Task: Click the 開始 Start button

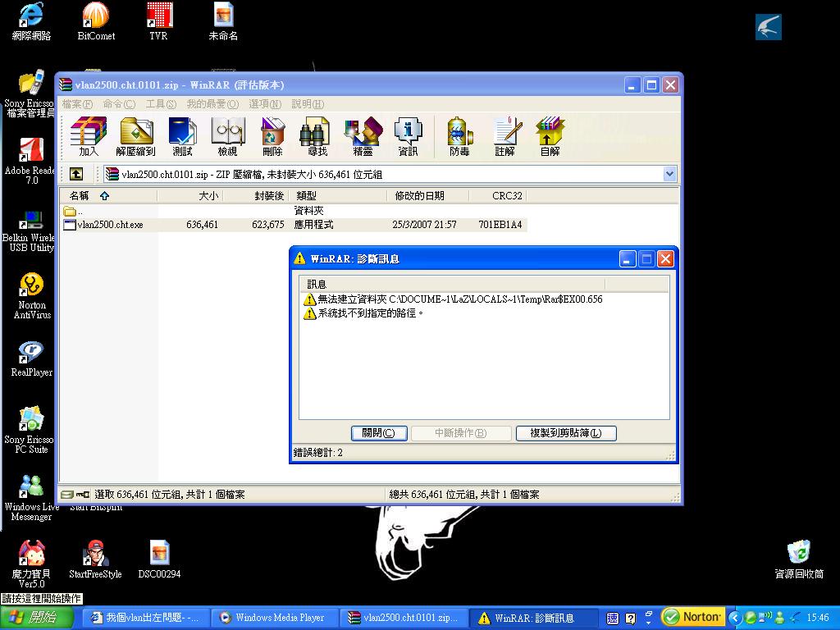Action: pyautogui.click(x=37, y=618)
